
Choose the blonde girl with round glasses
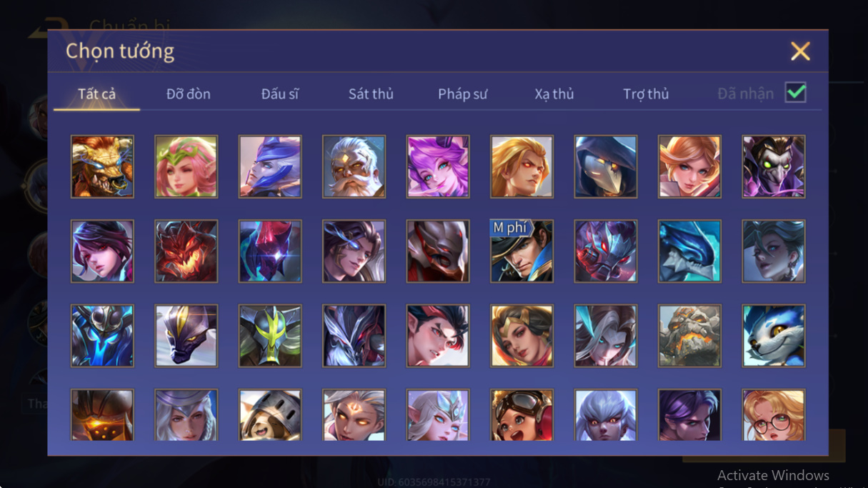tap(774, 414)
